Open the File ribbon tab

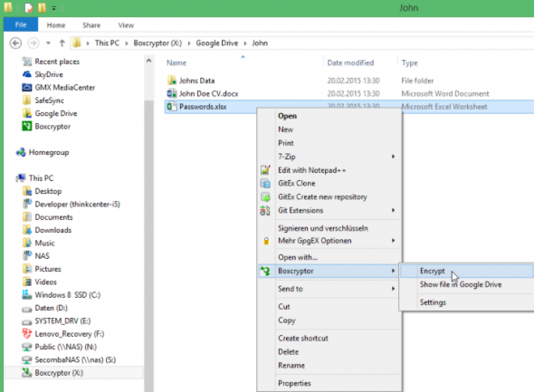click(x=21, y=24)
